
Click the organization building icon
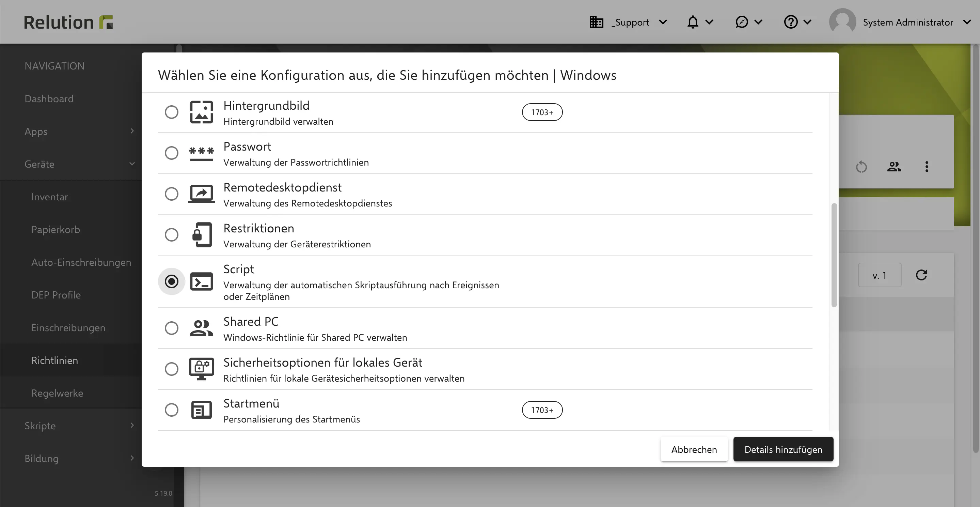coord(596,22)
